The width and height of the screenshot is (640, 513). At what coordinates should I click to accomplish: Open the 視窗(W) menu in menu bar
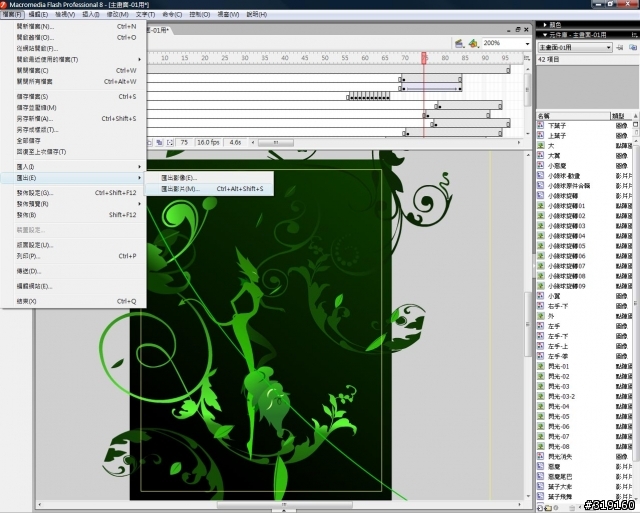click(x=228, y=14)
